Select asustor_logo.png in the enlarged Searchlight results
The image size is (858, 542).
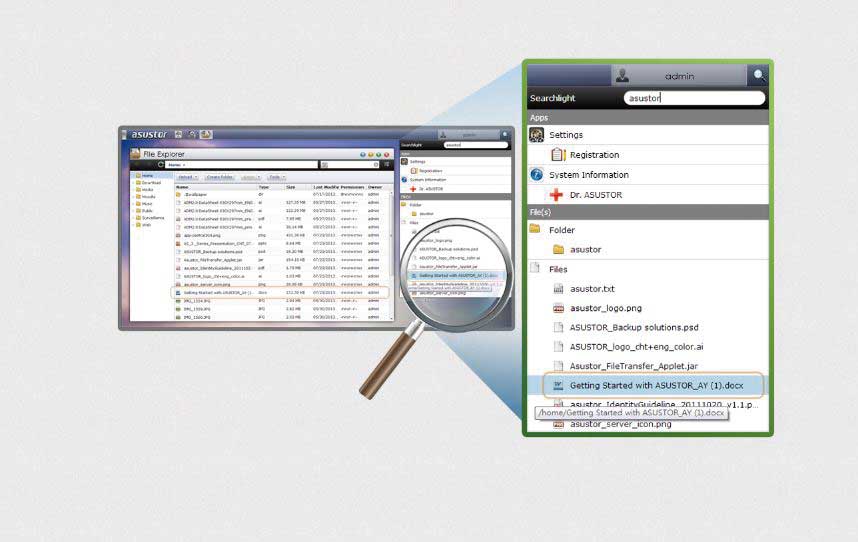[x=648, y=308]
